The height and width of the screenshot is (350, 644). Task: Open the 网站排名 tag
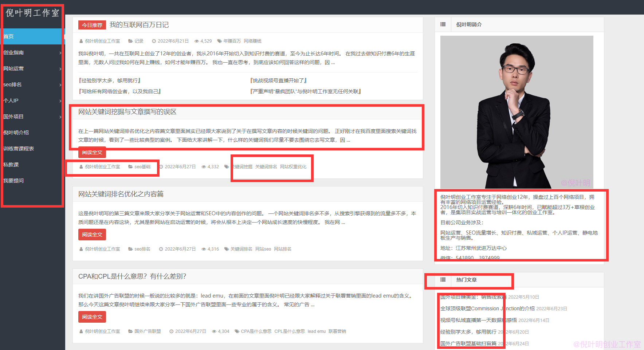pos(283,249)
